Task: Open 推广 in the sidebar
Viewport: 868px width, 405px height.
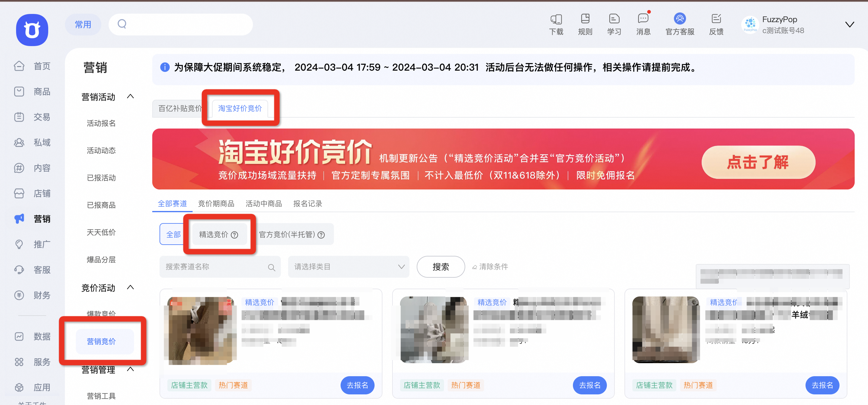Action: pos(32,244)
